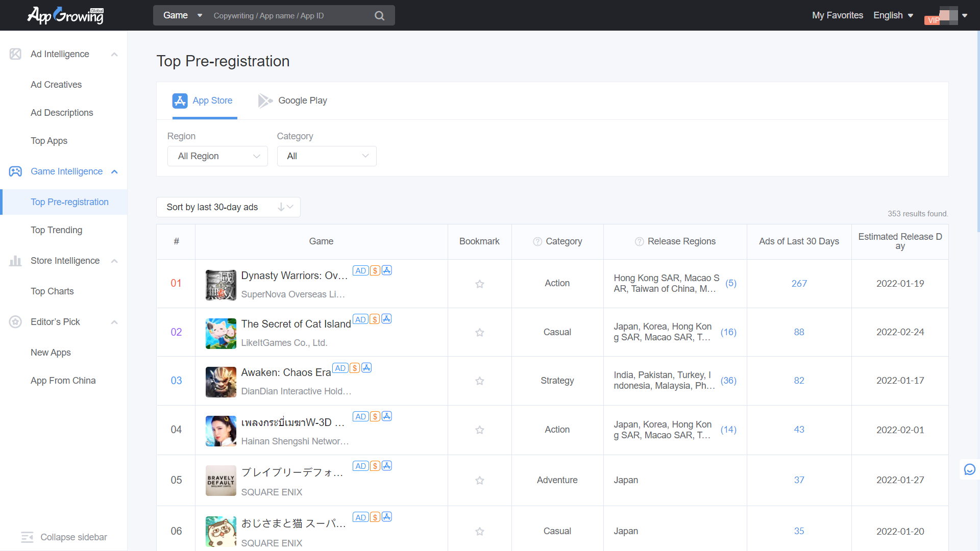Click the Dynasty Warriors game thumbnail
The width and height of the screenshot is (980, 551).
(221, 285)
